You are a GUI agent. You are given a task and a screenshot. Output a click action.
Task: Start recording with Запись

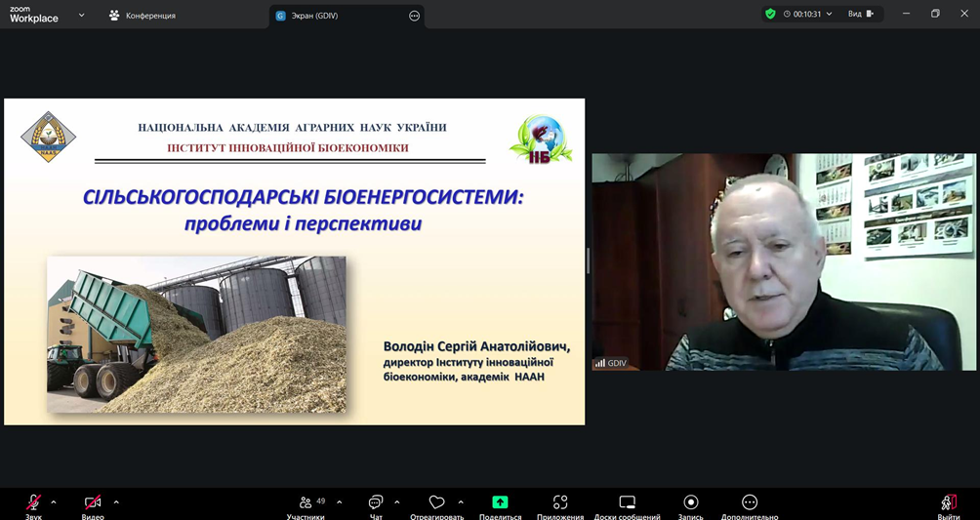690,503
